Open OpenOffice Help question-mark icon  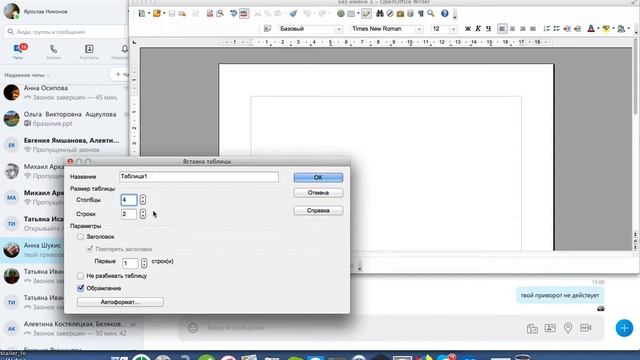click(444, 13)
